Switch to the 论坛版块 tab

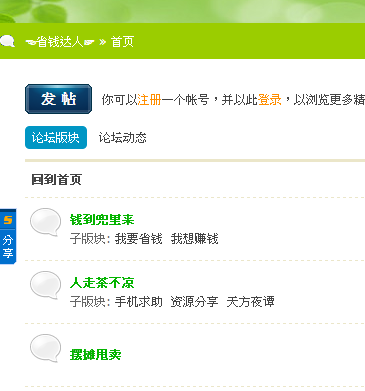tap(56, 137)
